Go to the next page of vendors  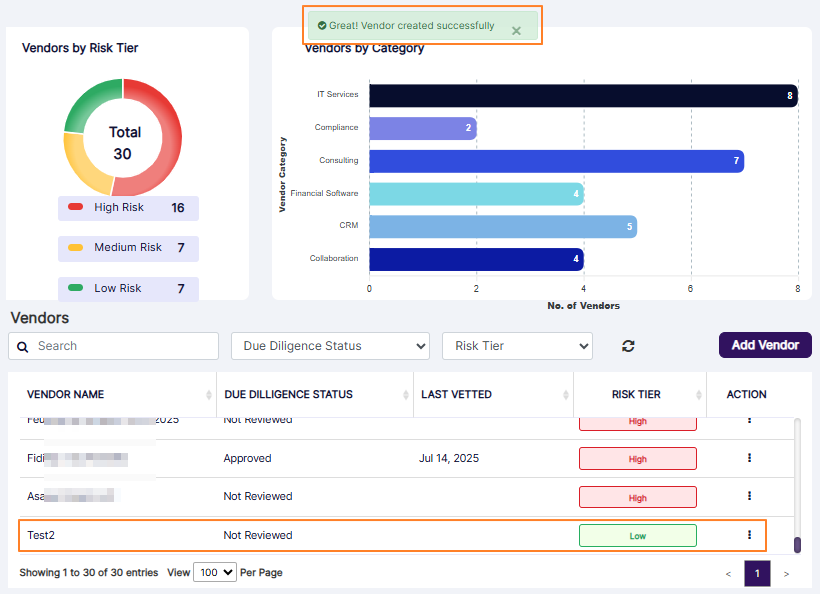click(787, 573)
